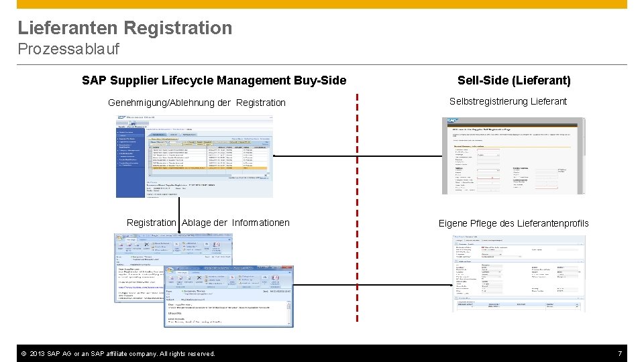Select the title 'Lieferanten Registration'
Viewport: 644px width, 362px height.
[125, 28]
